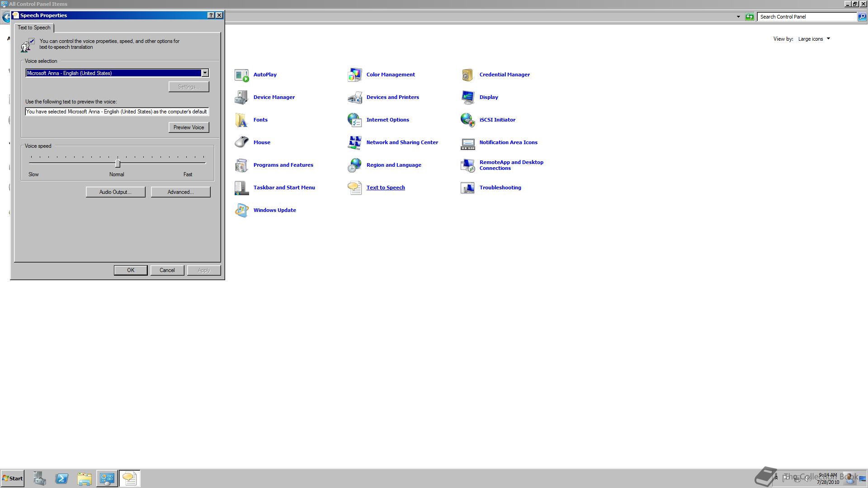Open the Taskbar and Start Menu icon
This screenshot has height=488, width=868.
(x=242, y=188)
